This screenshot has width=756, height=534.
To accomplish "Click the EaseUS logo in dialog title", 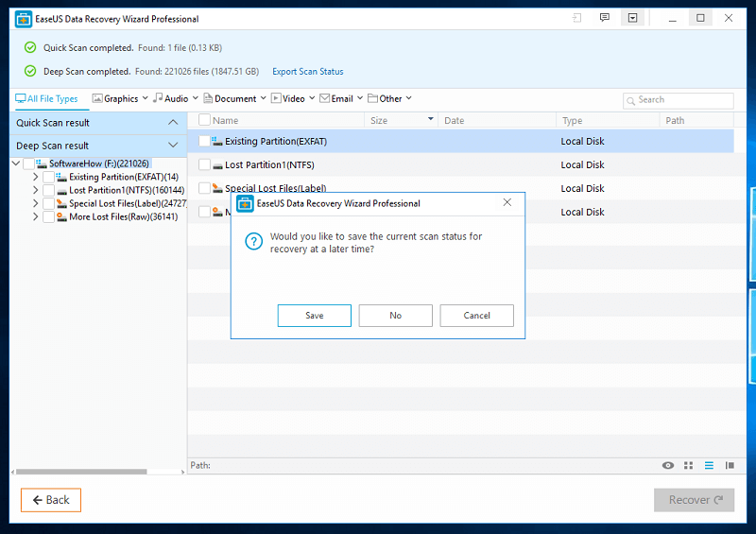I will tap(245, 203).
